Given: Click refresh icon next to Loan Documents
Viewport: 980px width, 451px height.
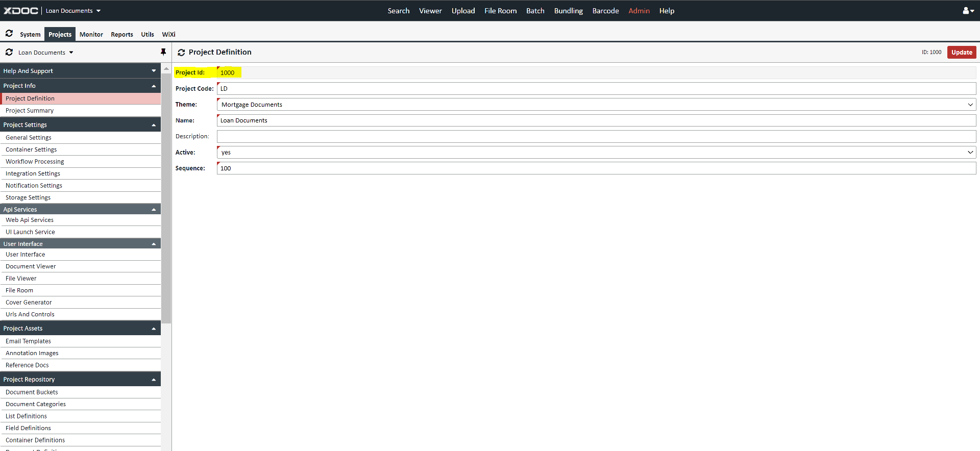Looking at the screenshot, I should coord(9,52).
